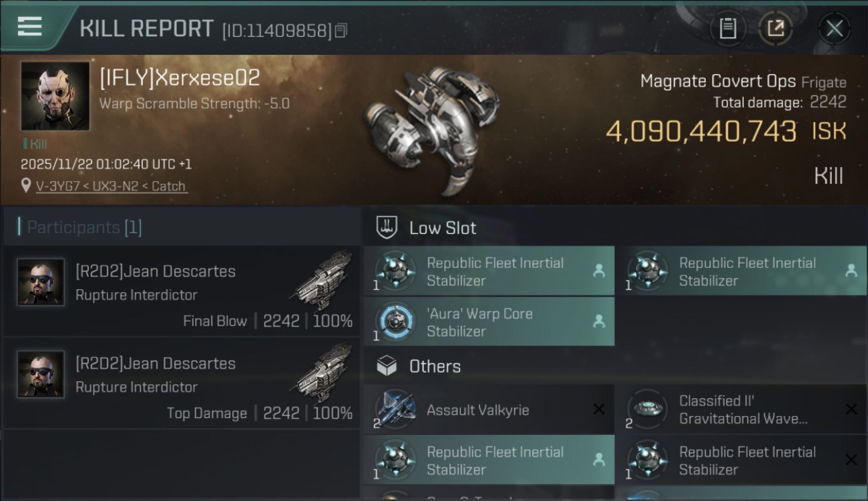Share the kill report externally
The width and height of the screenshot is (868, 501).
pyautogui.click(x=776, y=29)
